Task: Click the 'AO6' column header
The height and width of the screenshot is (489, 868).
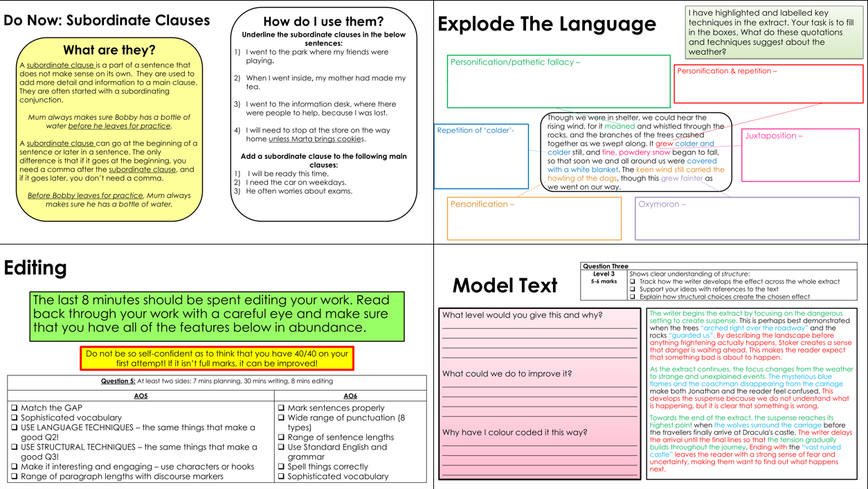Action: click(x=350, y=396)
